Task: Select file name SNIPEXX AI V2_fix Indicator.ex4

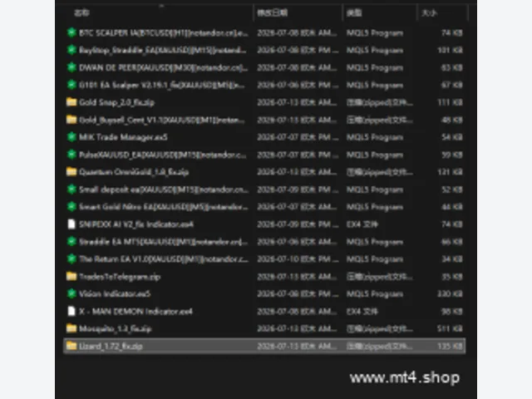Action: (136, 224)
